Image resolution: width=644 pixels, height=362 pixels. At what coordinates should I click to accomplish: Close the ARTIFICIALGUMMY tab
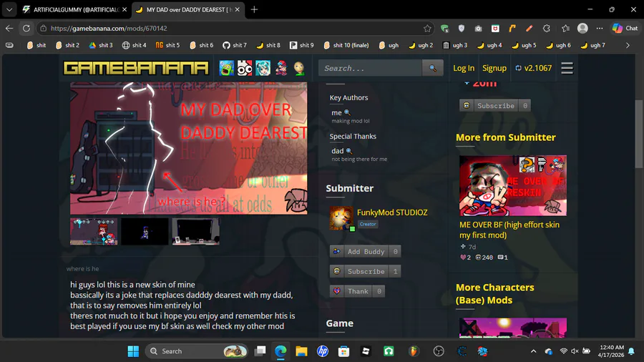tap(125, 9)
